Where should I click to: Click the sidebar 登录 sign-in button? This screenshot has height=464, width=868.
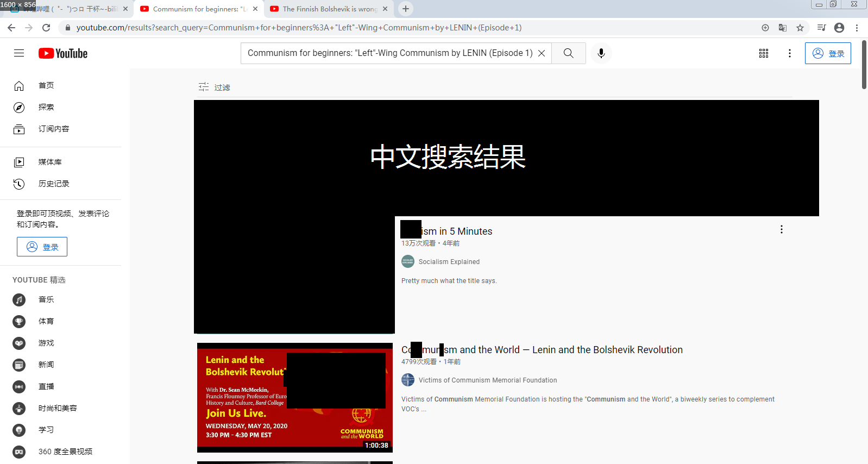(42, 247)
